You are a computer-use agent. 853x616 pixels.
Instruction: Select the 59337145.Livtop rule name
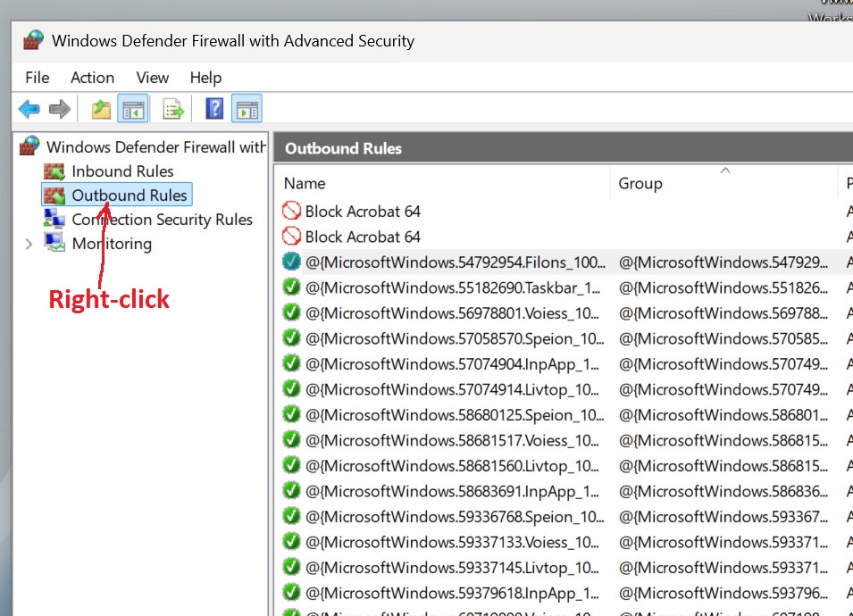coord(452,568)
